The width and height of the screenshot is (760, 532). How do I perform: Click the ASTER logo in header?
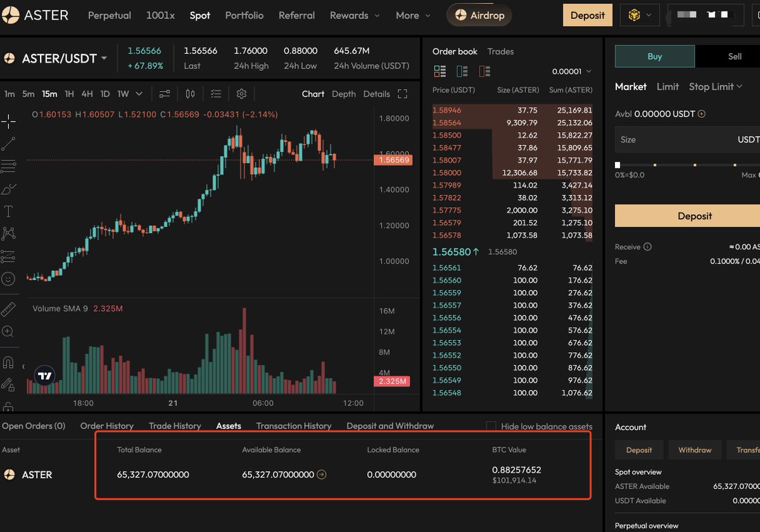point(35,15)
